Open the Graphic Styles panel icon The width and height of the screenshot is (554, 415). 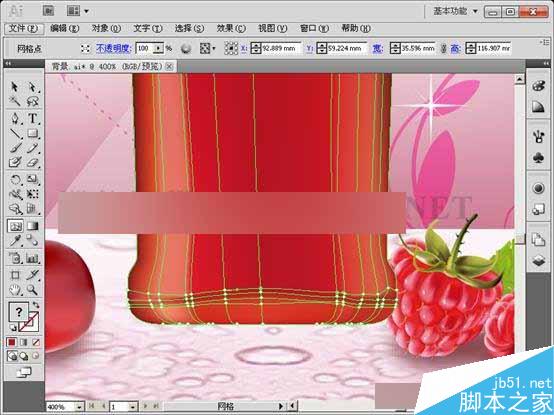(538, 210)
